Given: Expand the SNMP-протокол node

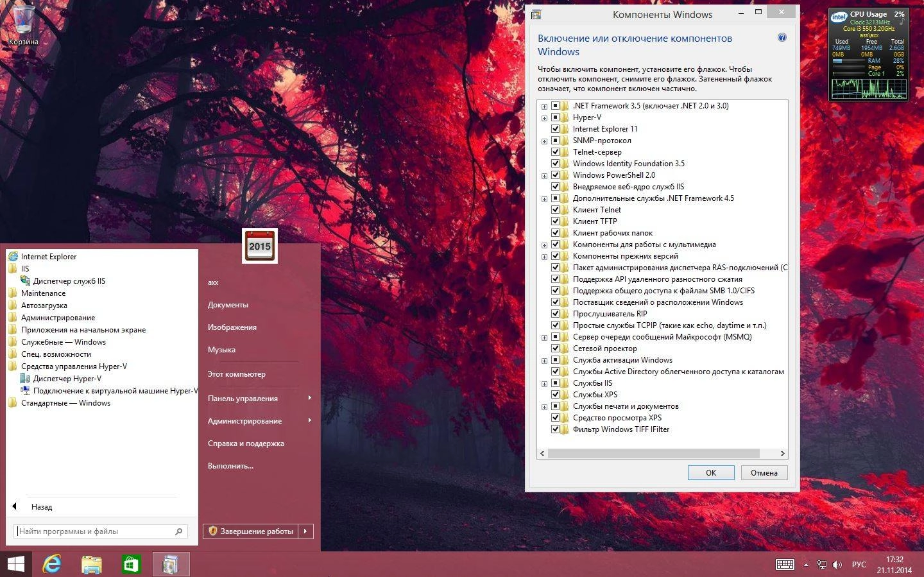Looking at the screenshot, I should [x=544, y=141].
